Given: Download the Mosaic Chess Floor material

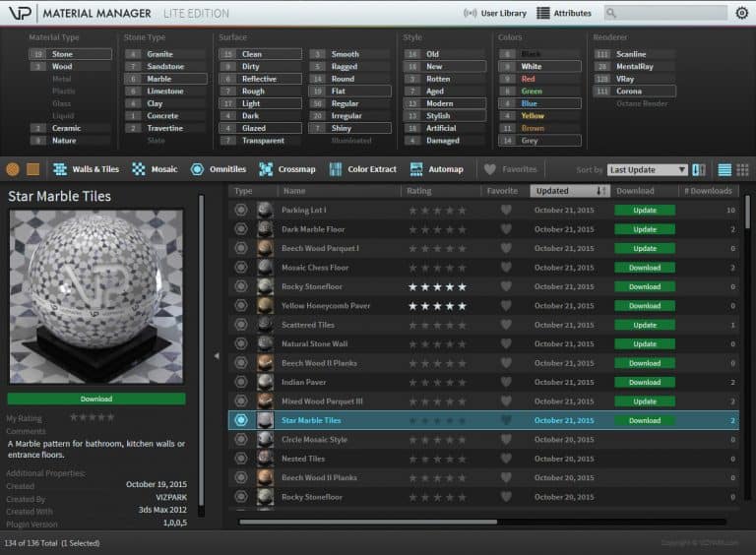Looking at the screenshot, I should [x=645, y=268].
